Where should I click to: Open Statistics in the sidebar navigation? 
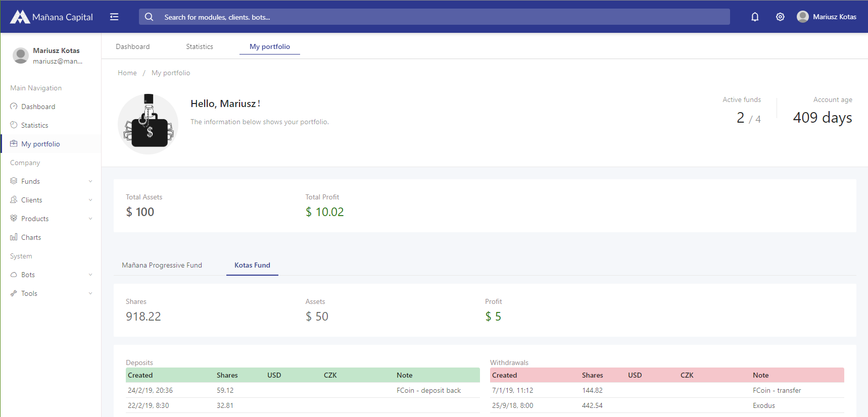(34, 125)
